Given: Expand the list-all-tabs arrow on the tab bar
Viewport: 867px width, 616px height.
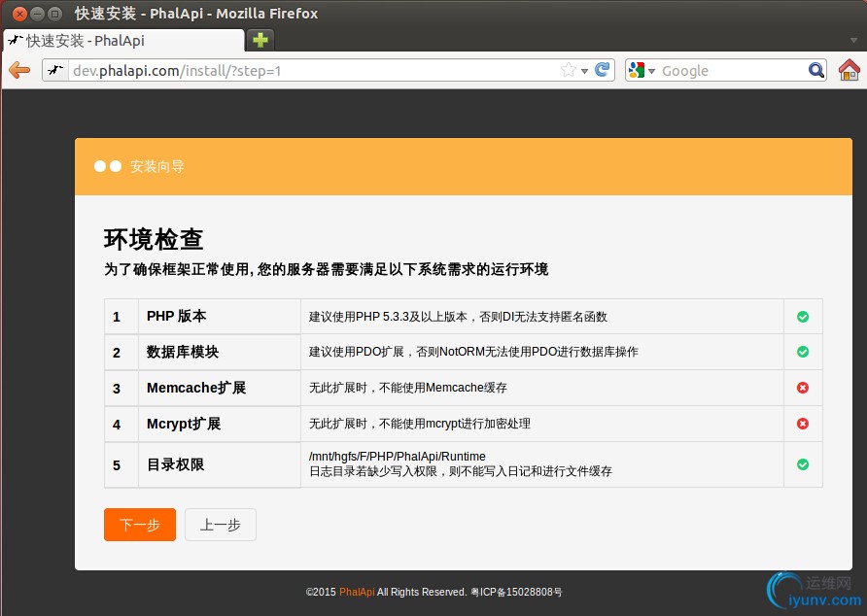Looking at the screenshot, I should click(x=852, y=41).
